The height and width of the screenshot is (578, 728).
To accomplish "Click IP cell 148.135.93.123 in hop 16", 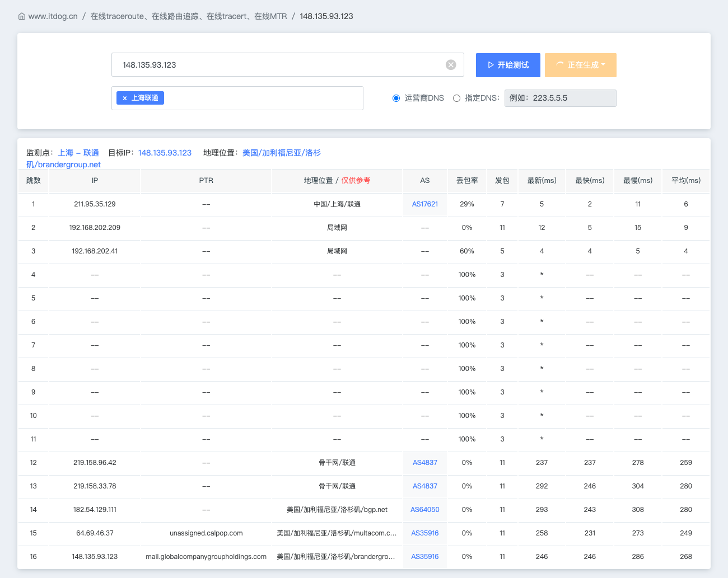I will click(x=95, y=557).
